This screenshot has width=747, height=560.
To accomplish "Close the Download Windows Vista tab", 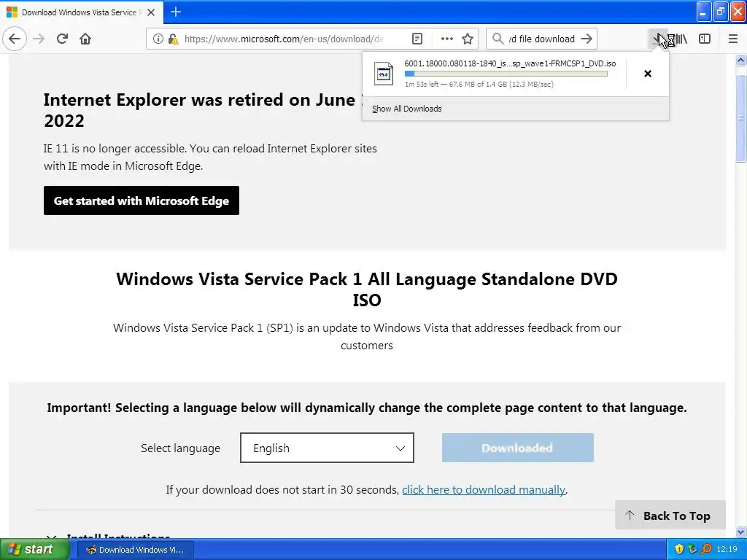I will click(151, 12).
